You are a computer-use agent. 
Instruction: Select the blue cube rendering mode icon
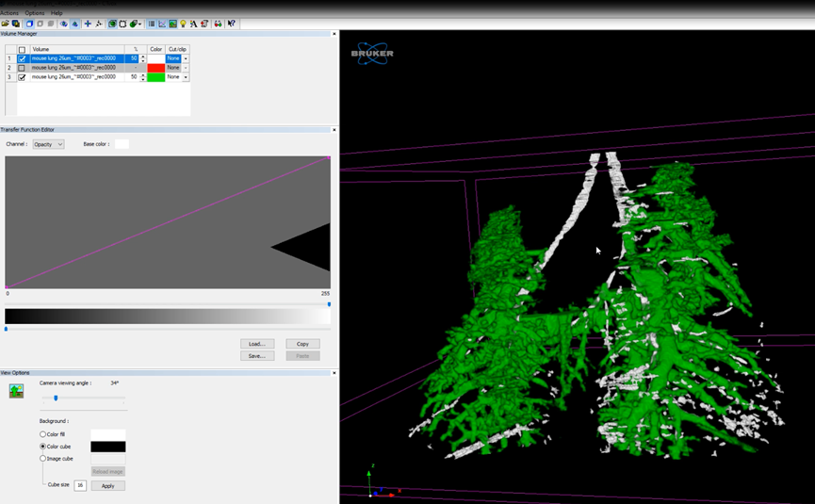click(x=29, y=24)
